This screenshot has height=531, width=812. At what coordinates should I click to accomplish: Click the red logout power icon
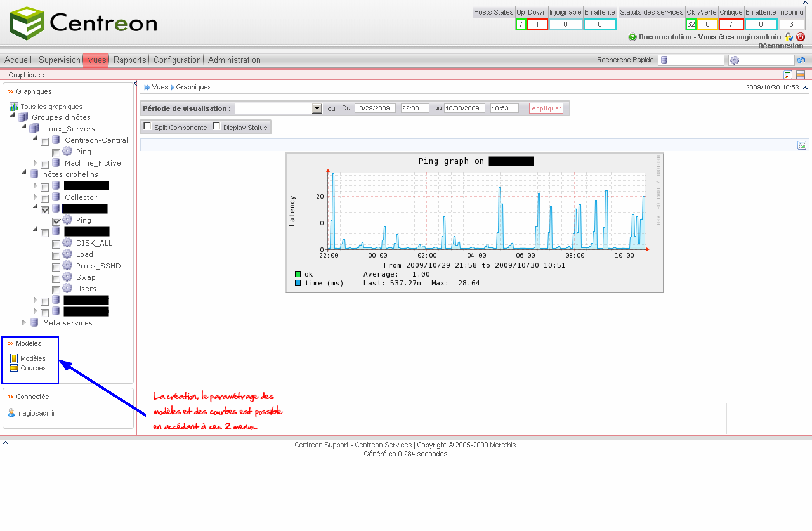800,37
